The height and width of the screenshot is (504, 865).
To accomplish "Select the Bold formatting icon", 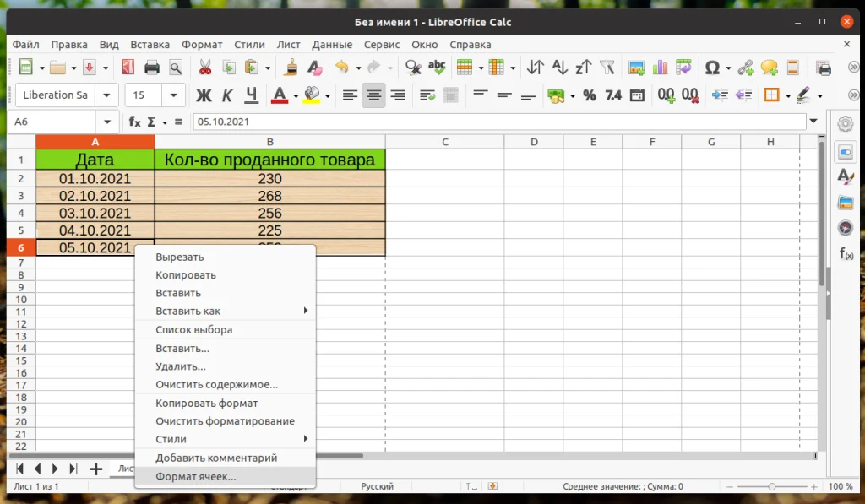I will tap(203, 95).
